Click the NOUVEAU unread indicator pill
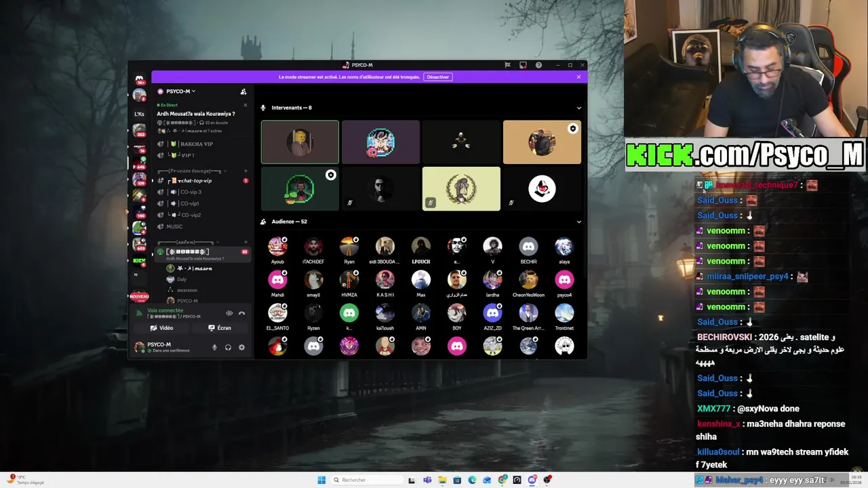 [139, 296]
